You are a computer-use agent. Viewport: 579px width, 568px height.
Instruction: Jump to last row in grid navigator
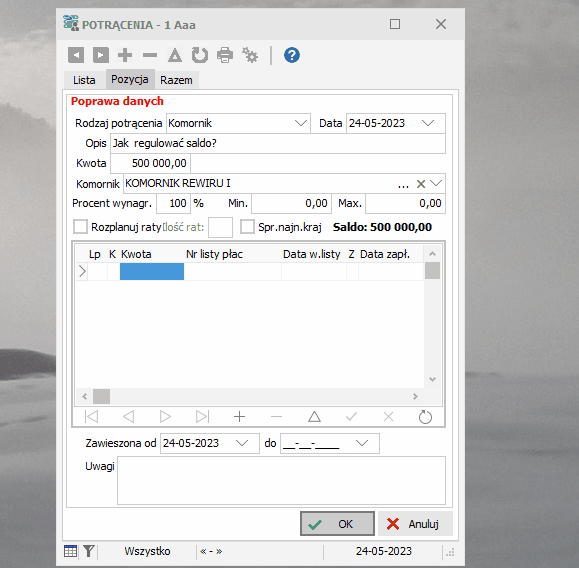coord(202,417)
